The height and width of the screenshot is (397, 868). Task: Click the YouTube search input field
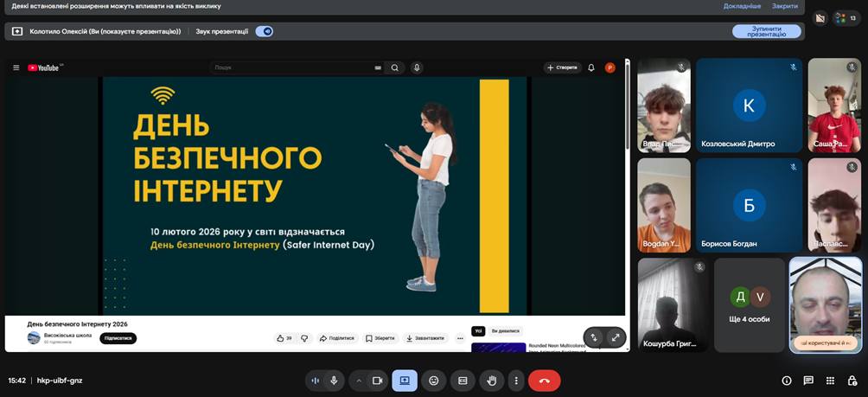click(294, 67)
